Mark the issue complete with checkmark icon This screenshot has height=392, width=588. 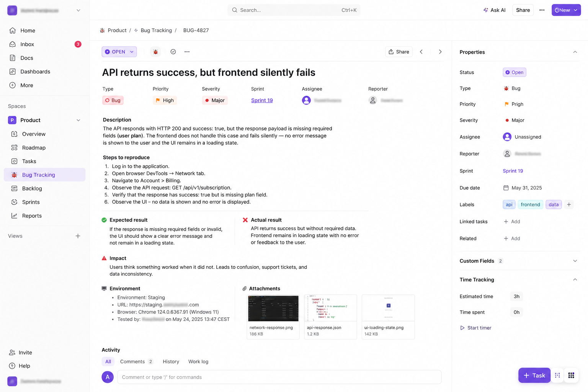coord(173,52)
